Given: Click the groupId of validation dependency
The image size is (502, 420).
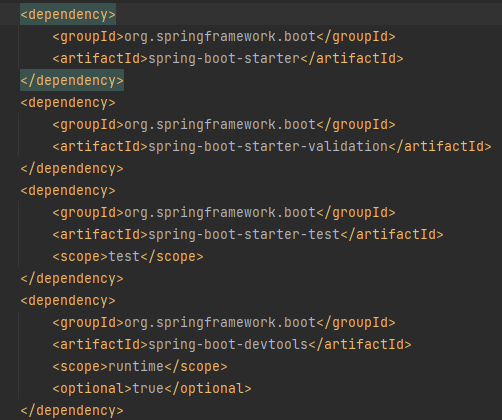Looking at the screenshot, I should [220, 125].
